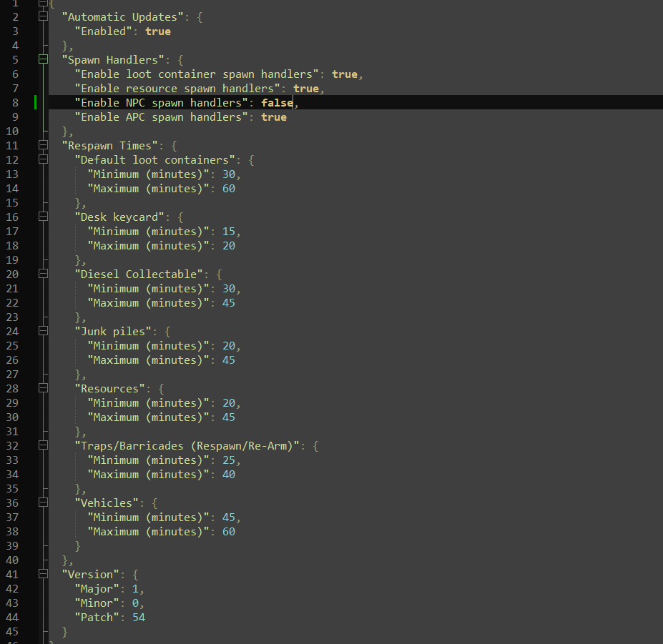Screen dimensions: 663x644
Task: Click value 45 of Junk piles maximum
Action: 229,360
